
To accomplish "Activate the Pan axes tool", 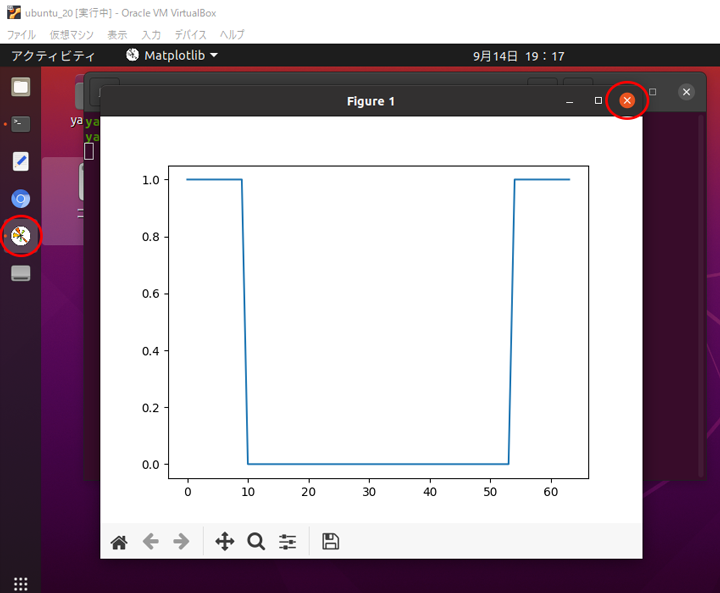I will click(x=225, y=542).
